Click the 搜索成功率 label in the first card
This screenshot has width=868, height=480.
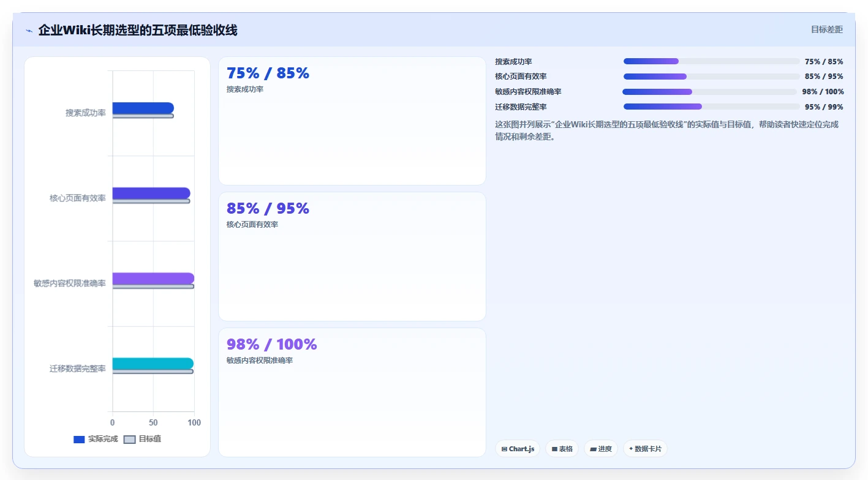coord(245,89)
